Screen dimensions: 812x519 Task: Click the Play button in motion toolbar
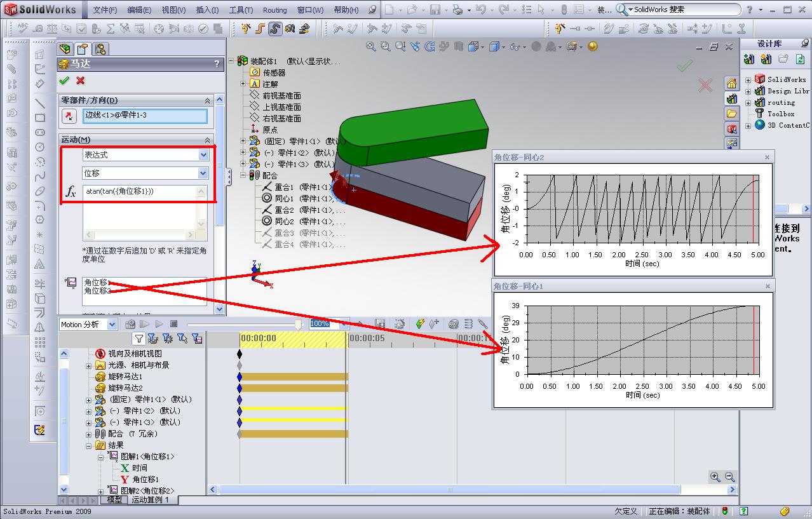coord(159,324)
